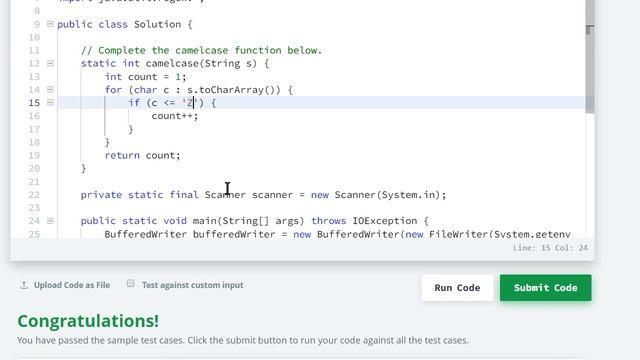The height and width of the screenshot is (360, 640).
Task: Click the BufferedWriter line 25 code
Action: click(x=337, y=234)
